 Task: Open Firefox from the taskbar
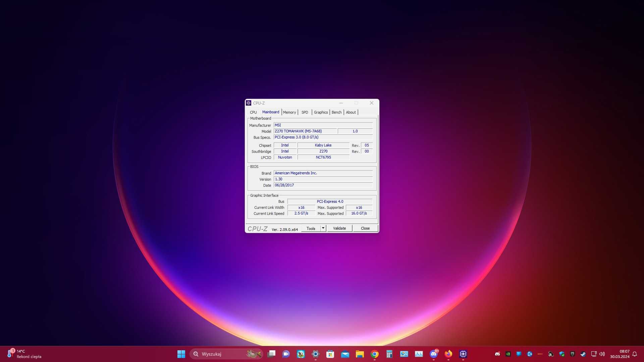pyautogui.click(x=448, y=354)
